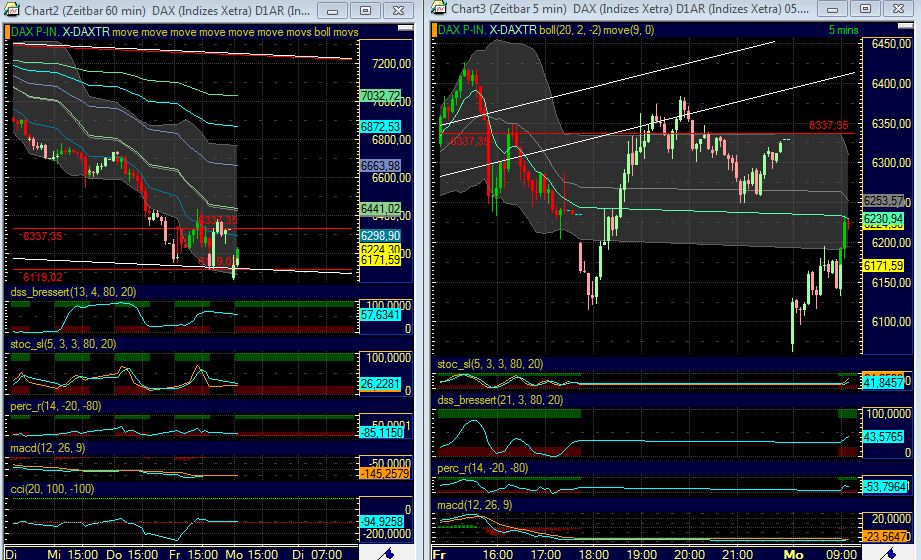This screenshot has width=921, height=560.
Task: Click the Chart3 window title icon
Action: tap(438, 8)
